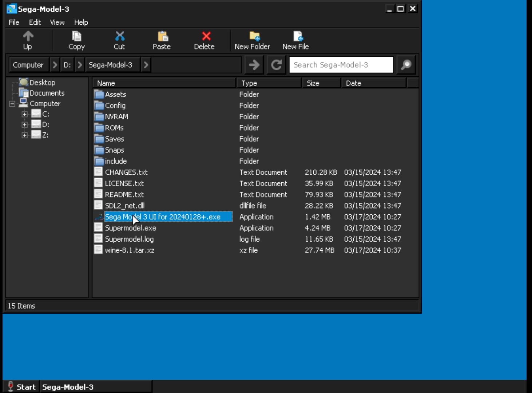Click the README.txt file icon
This screenshot has width=532, height=393.
(98, 194)
